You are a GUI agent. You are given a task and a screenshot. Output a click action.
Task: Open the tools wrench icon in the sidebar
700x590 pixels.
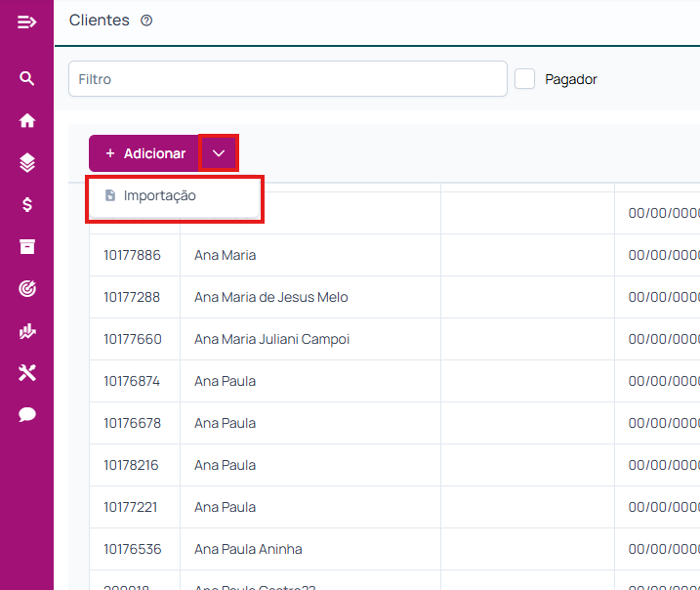[x=27, y=372]
